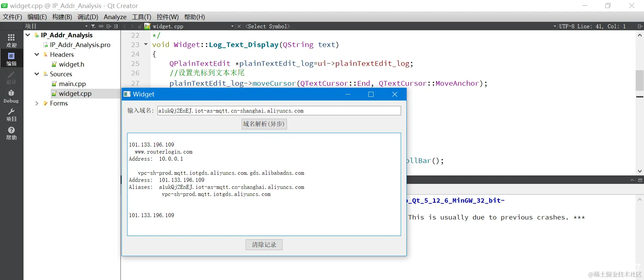644x280 pixels.
Task: Collapse the Sources folder
Action: tap(37, 74)
